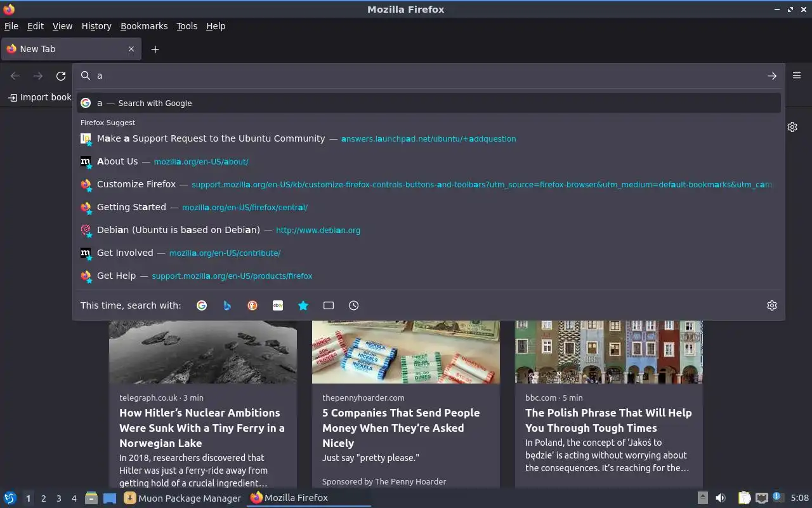Click the show desktop taskbar icon
The height and width of the screenshot is (508, 812).
[110, 498]
